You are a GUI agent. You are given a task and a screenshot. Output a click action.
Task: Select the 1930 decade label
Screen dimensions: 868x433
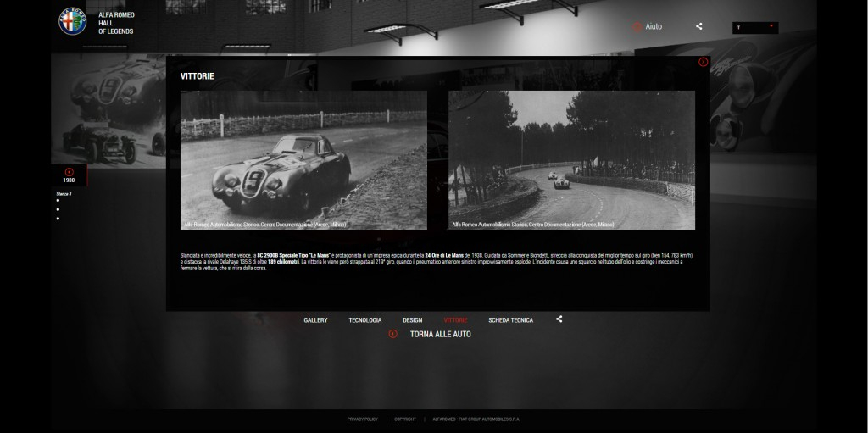(69, 180)
